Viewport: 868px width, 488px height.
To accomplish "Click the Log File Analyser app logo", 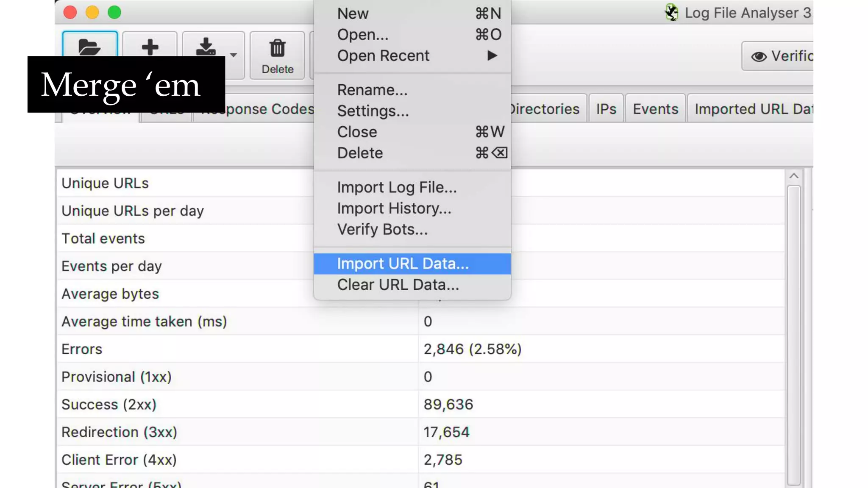I will [x=671, y=13].
